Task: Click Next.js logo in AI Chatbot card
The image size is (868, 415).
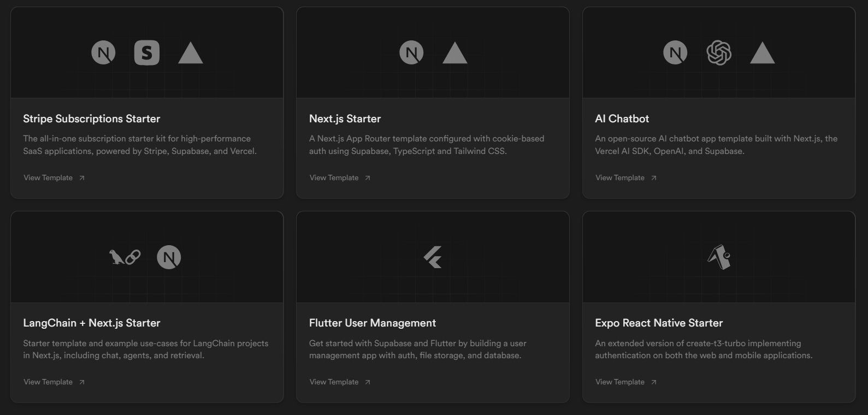Action: (x=675, y=53)
